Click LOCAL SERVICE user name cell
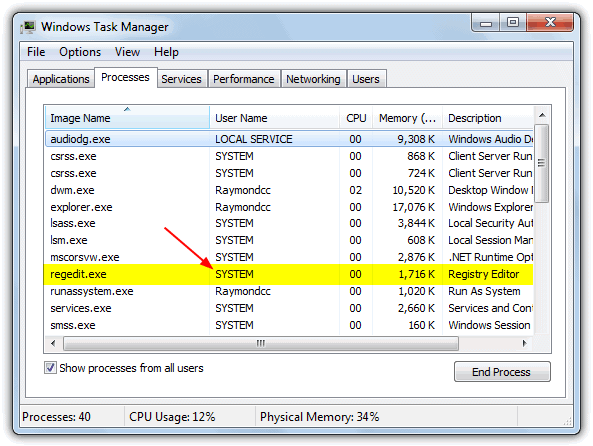Screen dimensions: 593x446 (x=254, y=139)
